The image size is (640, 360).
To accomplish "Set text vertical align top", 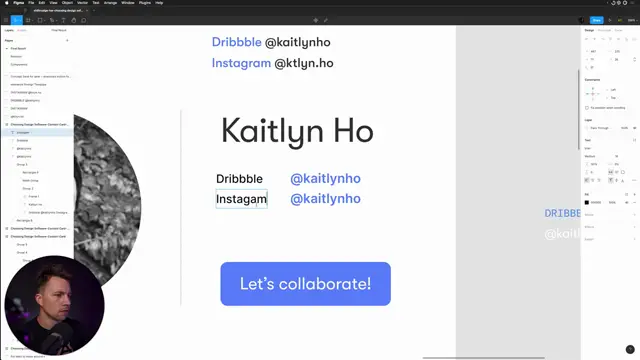I will pyautogui.click(x=611, y=180).
